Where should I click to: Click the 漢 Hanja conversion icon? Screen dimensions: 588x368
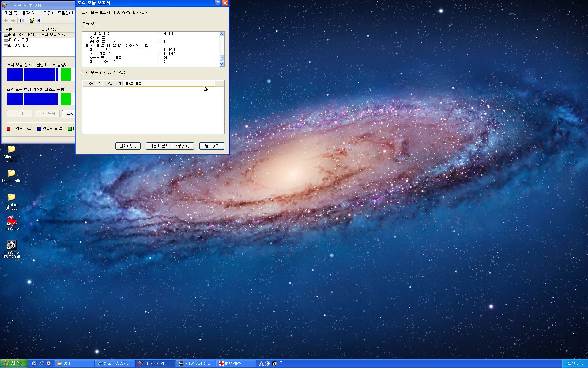[268, 363]
